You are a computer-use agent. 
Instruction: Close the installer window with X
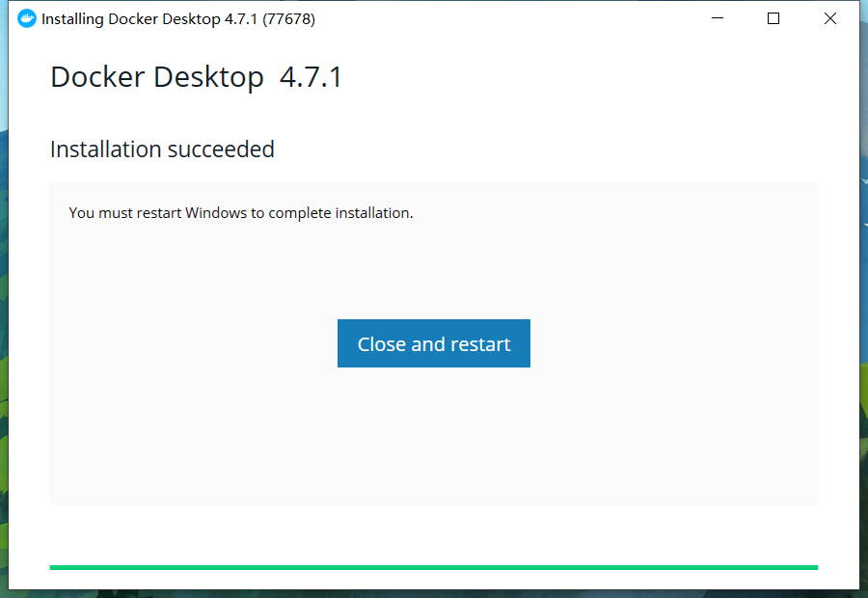tap(829, 19)
